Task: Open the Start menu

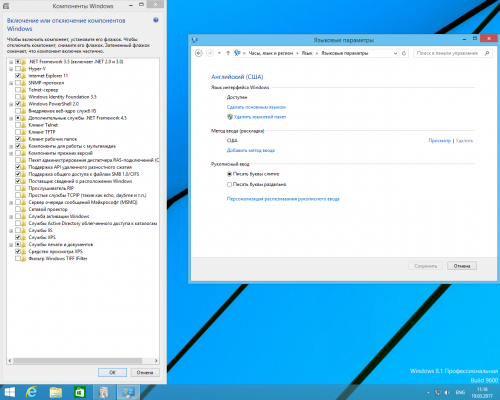Action: point(9,392)
